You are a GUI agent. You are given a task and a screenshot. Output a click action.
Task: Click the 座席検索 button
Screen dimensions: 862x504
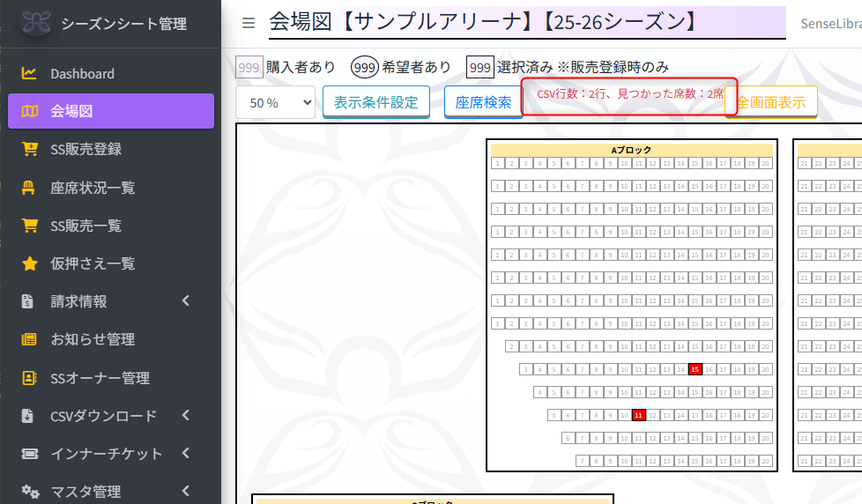click(x=482, y=102)
